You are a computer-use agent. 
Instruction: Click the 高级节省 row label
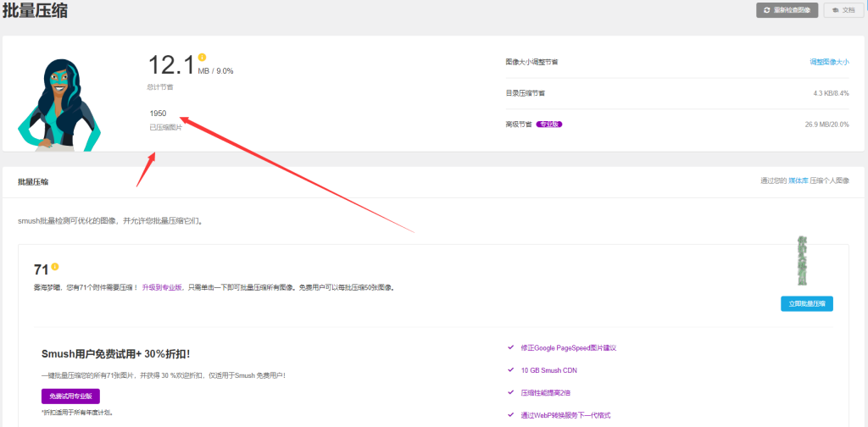[519, 125]
